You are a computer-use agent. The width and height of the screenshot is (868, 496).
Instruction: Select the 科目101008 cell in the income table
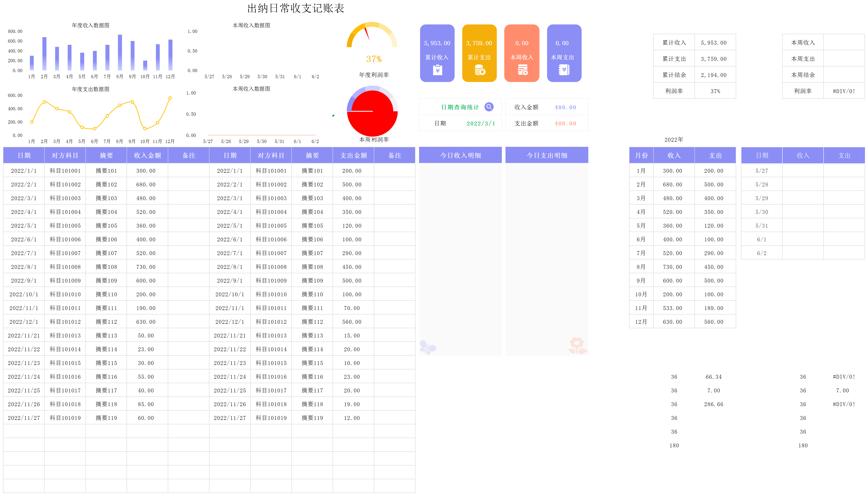point(65,267)
